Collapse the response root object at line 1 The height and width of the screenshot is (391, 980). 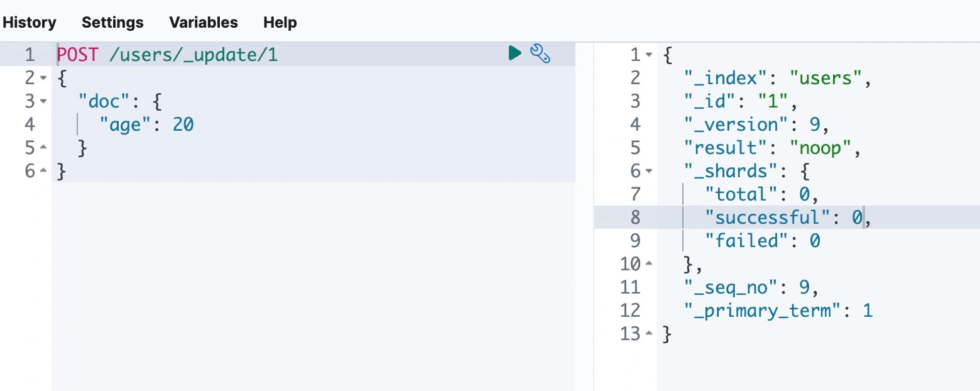649,55
